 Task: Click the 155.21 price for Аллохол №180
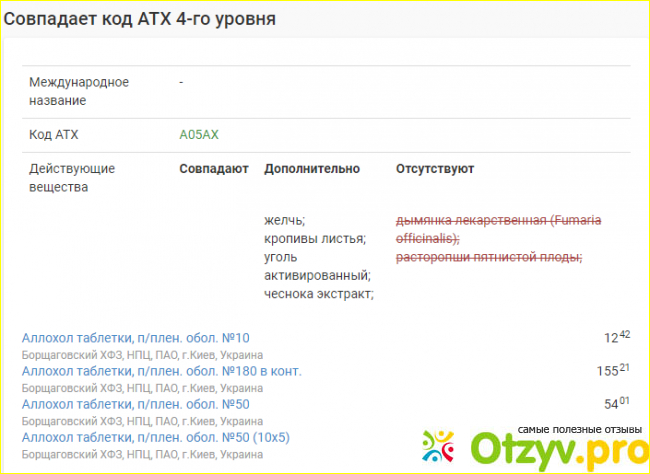pos(612,371)
